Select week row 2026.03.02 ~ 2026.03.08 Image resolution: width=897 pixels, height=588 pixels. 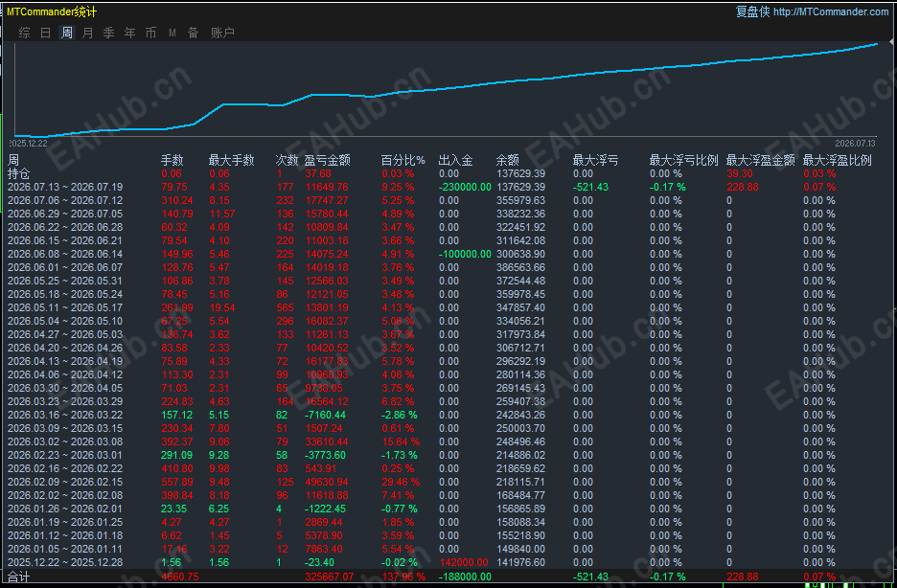pyautogui.click(x=65, y=441)
